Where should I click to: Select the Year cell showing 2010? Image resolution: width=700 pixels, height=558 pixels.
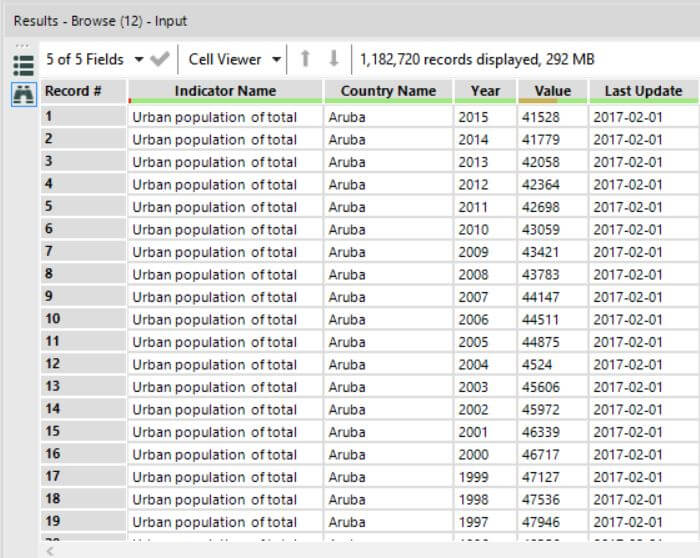(484, 229)
